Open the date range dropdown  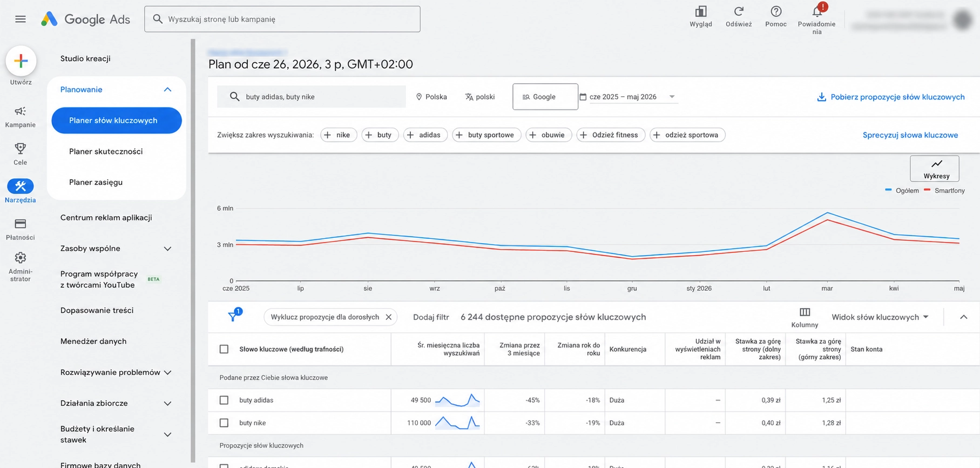click(628, 97)
